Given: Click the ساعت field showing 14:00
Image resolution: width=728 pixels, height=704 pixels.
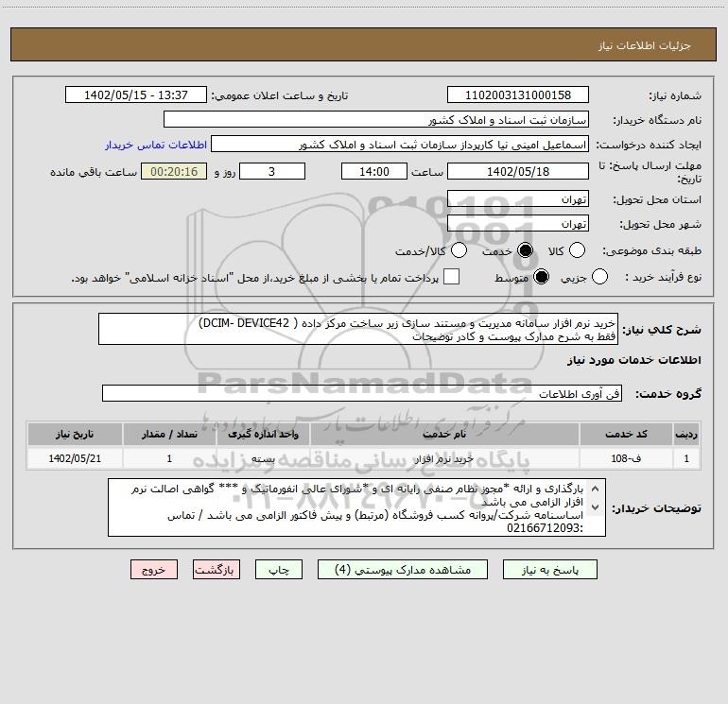Looking at the screenshot, I should (x=374, y=172).
